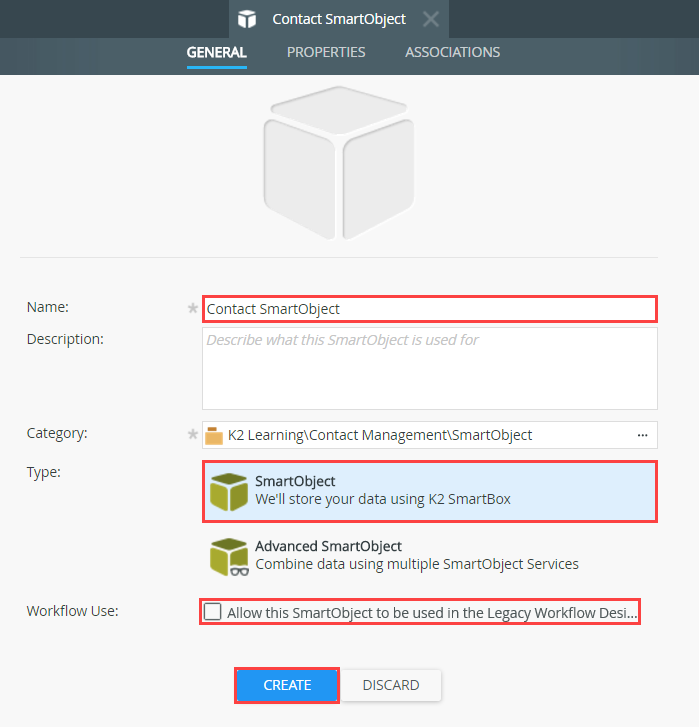Click the Advanced SmartObject glasses cube icon

click(x=229, y=557)
